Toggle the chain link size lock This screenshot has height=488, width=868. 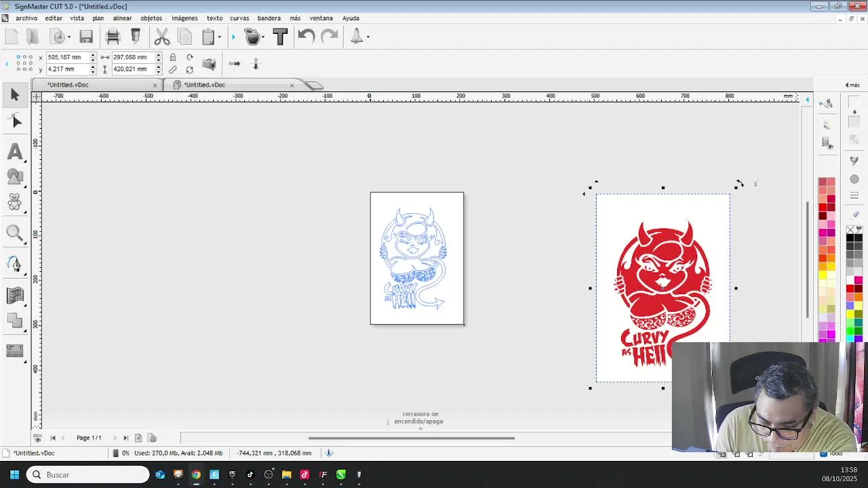point(172,69)
